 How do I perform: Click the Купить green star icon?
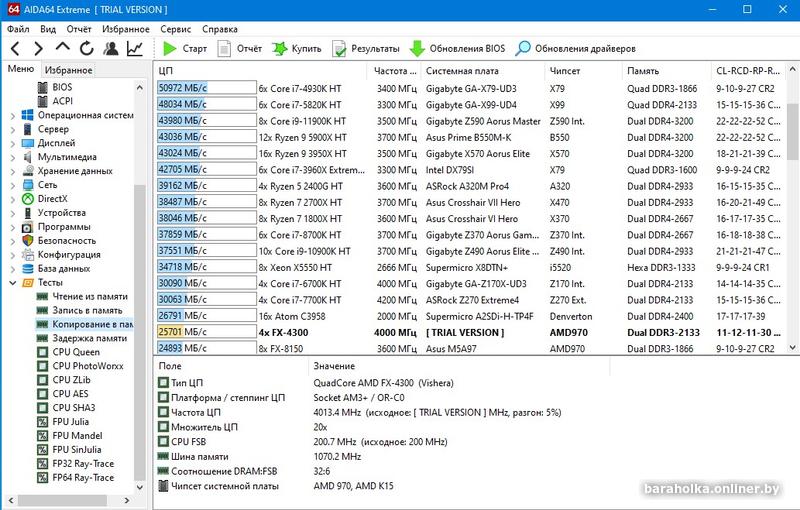[280, 48]
